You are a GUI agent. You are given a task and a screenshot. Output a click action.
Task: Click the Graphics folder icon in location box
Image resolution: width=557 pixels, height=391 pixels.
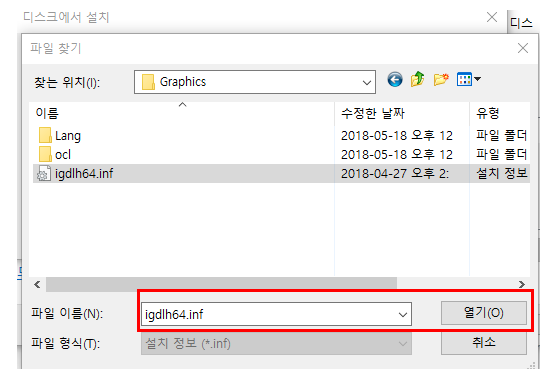coord(148,82)
